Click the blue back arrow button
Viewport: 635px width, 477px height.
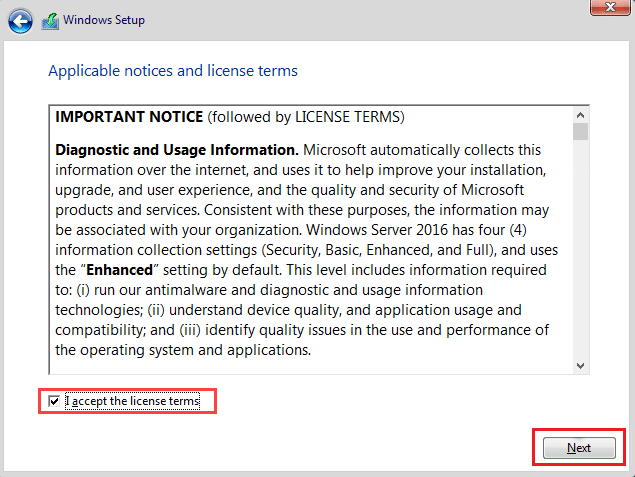[x=20, y=20]
